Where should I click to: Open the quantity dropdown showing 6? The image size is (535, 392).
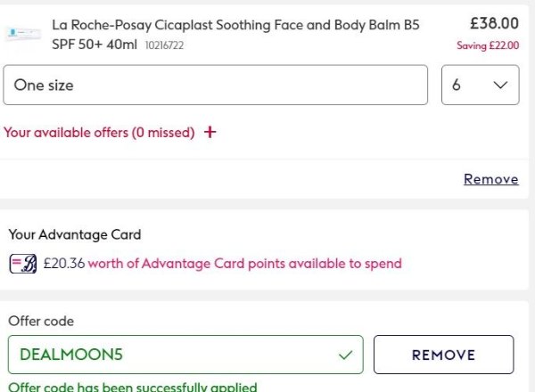coord(480,86)
